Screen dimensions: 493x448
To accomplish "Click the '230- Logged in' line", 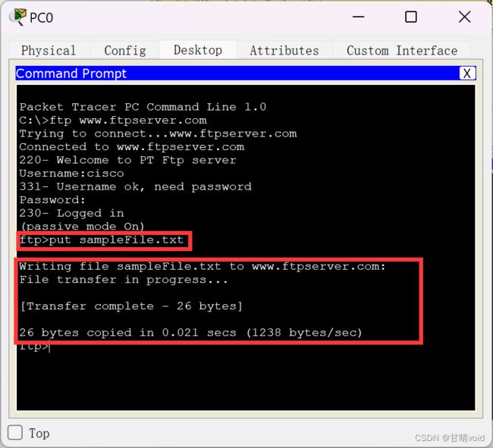I will pos(72,213).
